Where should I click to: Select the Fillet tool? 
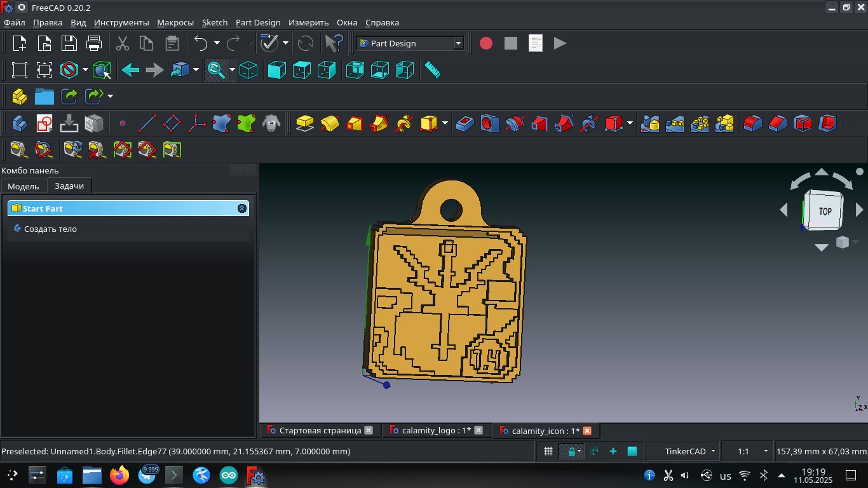coord(753,123)
